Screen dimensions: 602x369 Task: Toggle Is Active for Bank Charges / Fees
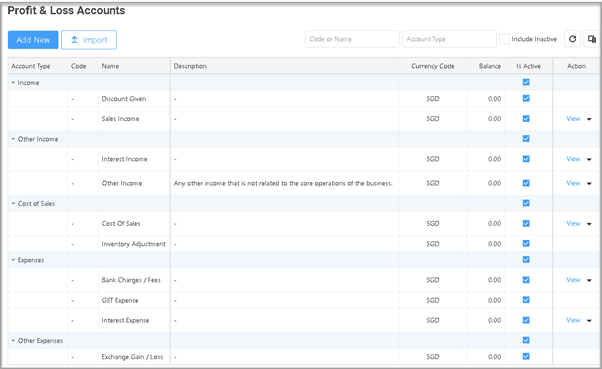tap(526, 280)
